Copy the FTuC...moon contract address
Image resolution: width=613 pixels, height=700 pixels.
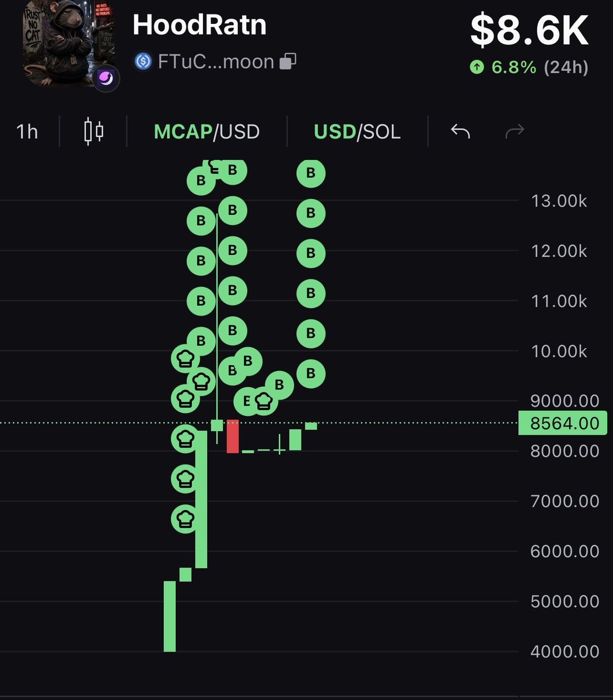pos(288,61)
